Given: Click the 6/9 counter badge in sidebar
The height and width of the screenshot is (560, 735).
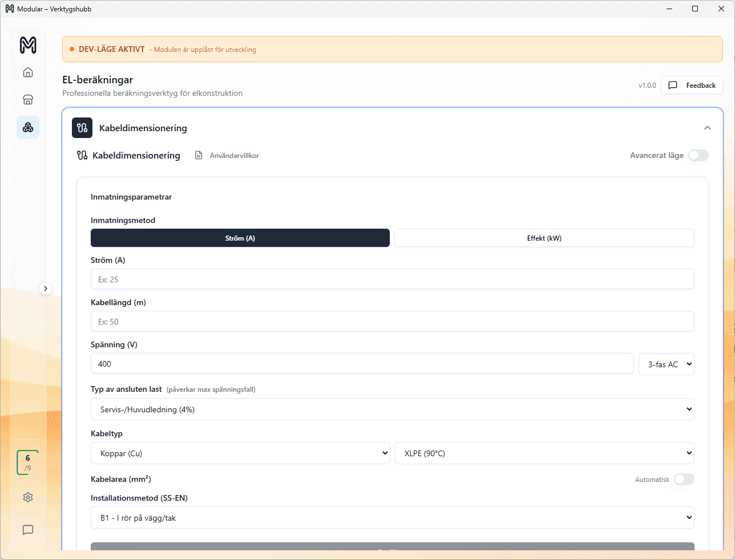Looking at the screenshot, I should [x=27, y=462].
